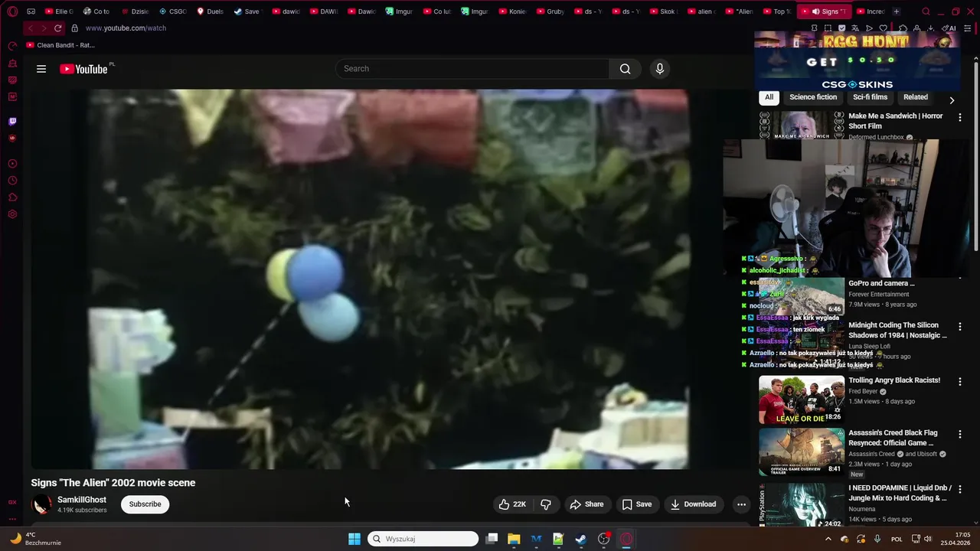Screen dimensions: 980x551
Task: Open the weather widget Bezchmurnie
Action: coord(34,539)
